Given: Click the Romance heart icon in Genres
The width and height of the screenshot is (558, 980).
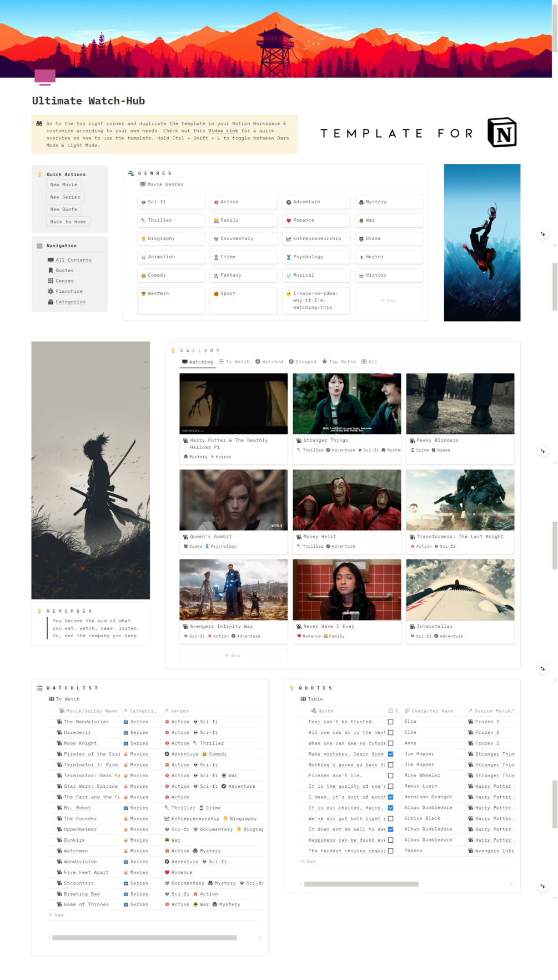Looking at the screenshot, I should [x=289, y=221].
